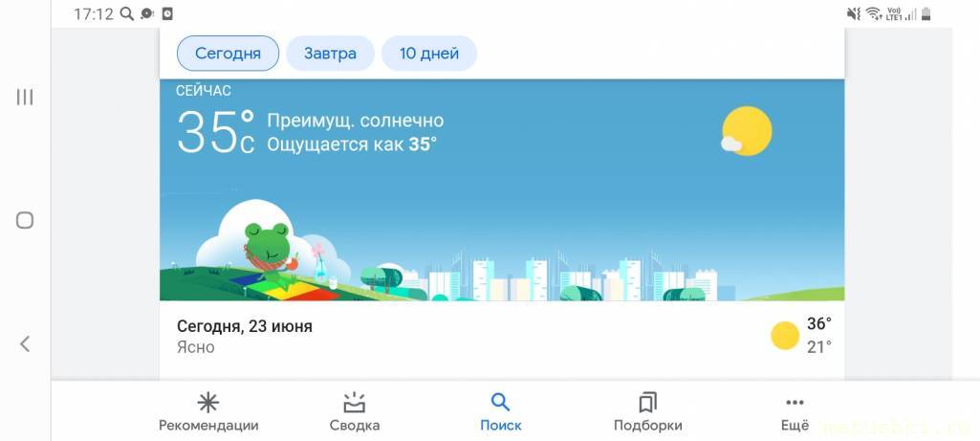Tap the battery icon in status bar
The width and height of the screenshot is (980, 441).
pyautogui.click(x=926, y=13)
